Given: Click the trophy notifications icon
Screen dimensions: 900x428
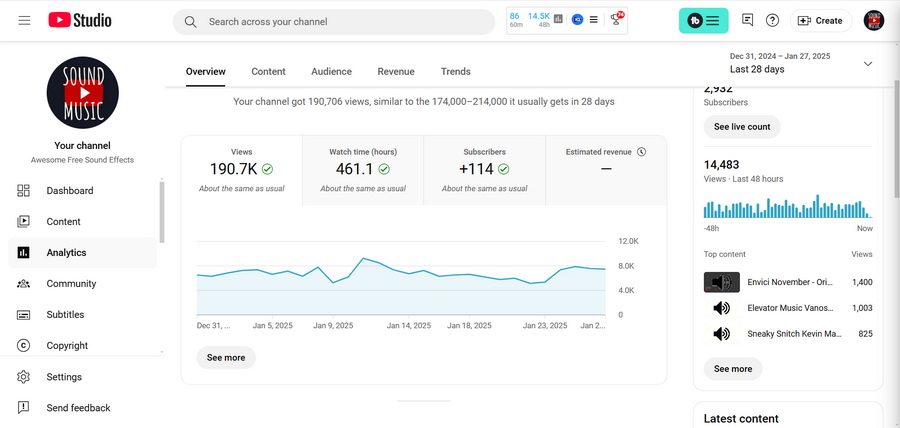Looking at the screenshot, I should (x=617, y=19).
